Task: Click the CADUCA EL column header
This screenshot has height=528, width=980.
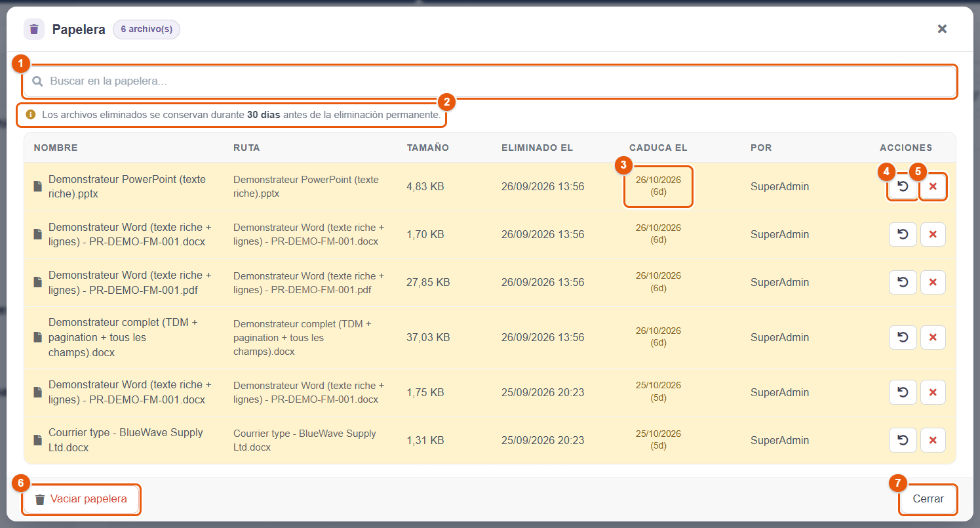Action: pos(658,148)
